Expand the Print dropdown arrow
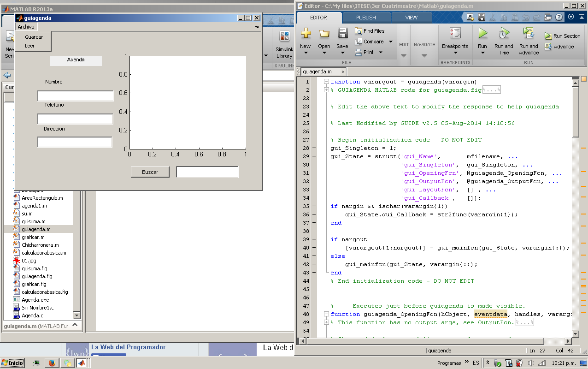 pos(381,52)
